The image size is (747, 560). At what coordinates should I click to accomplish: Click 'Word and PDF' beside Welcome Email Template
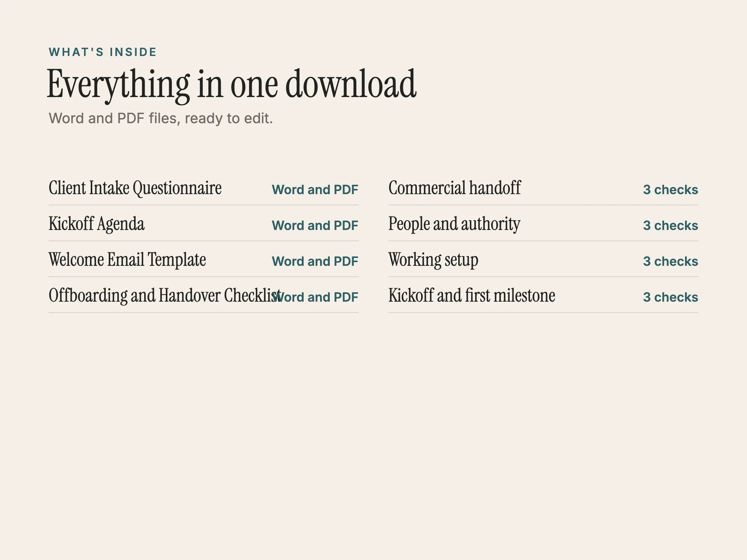(x=315, y=261)
